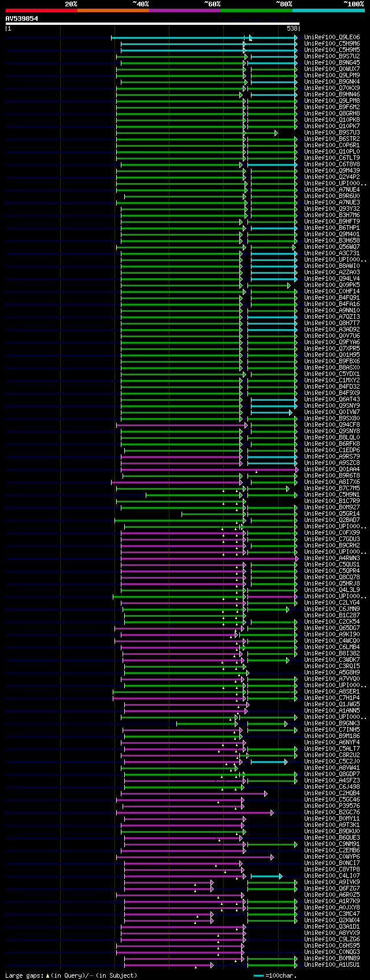Select the UniRef100_Q9LPM9 label

click(332, 76)
